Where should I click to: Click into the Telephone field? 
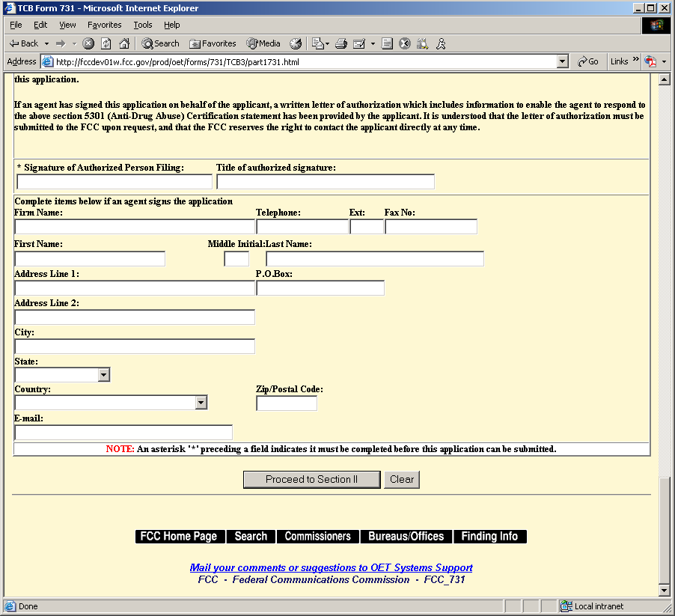[x=302, y=227]
